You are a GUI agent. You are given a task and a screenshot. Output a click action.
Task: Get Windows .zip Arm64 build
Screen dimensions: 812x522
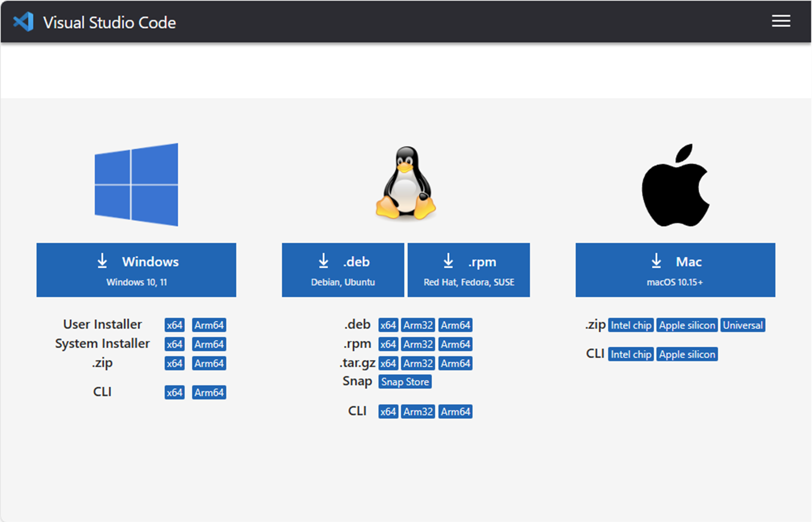[x=209, y=363]
